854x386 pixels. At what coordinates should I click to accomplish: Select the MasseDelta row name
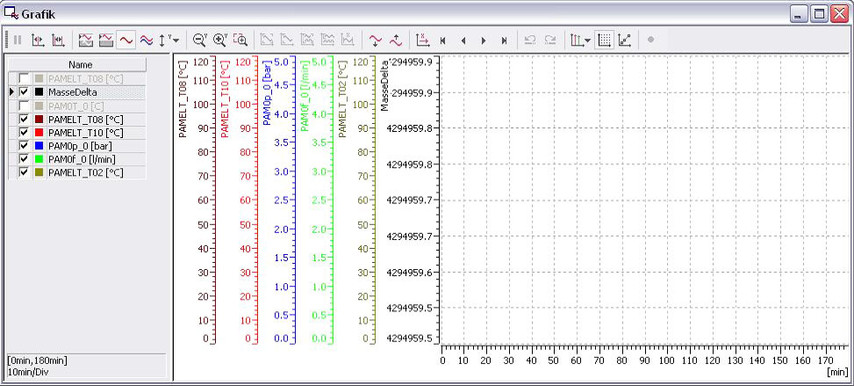(72, 92)
